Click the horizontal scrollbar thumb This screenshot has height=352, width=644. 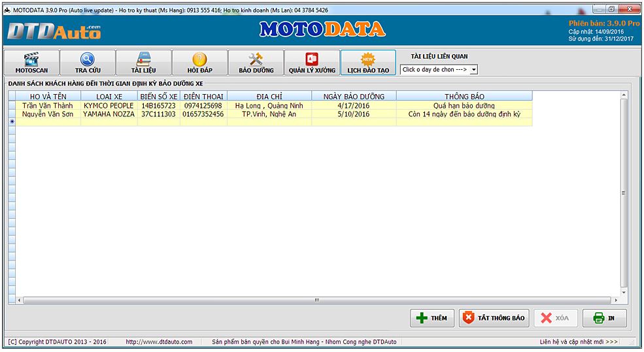317,300
